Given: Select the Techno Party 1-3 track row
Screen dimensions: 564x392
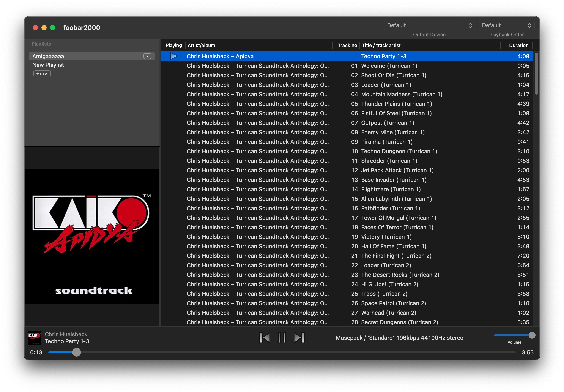Looking at the screenshot, I should [x=347, y=56].
